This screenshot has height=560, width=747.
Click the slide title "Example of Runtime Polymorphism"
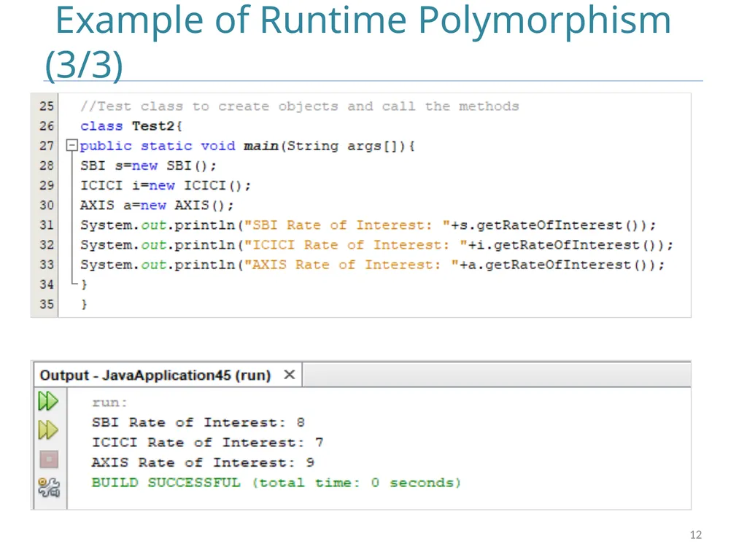(363, 20)
